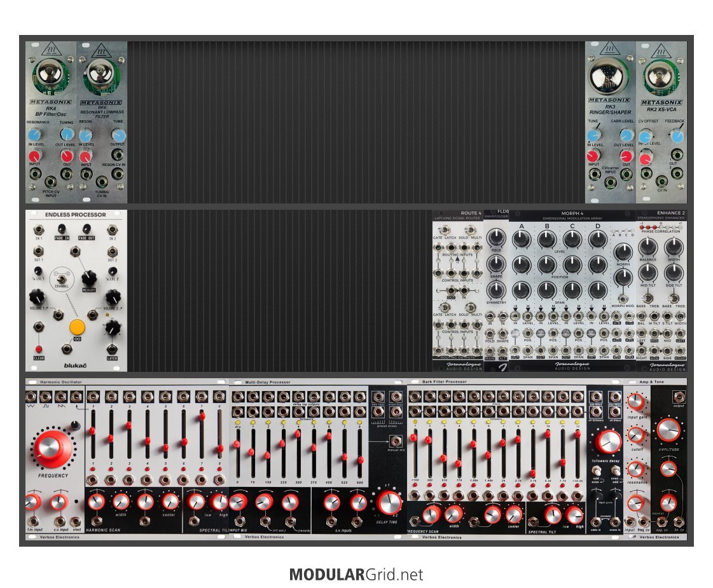The width and height of the screenshot is (713, 588).
Task: Click the FLD6 ALT output jack
Action: [x=502, y=352]
